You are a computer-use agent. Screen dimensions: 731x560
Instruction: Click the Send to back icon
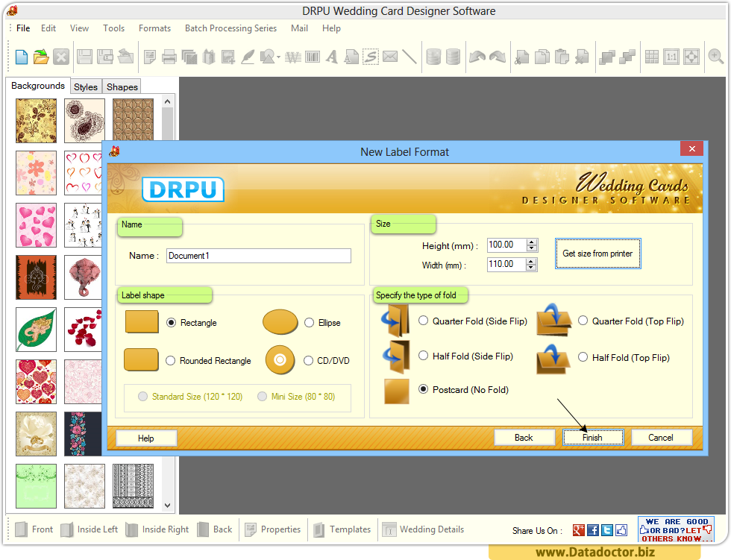click(627, 57)
